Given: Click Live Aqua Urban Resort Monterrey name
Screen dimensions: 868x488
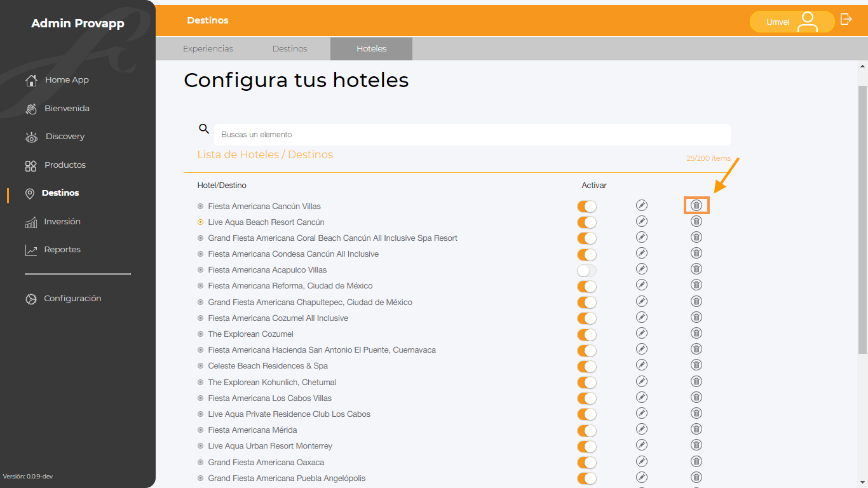Looking at the screenshot, I should click(x=270, y=446).
